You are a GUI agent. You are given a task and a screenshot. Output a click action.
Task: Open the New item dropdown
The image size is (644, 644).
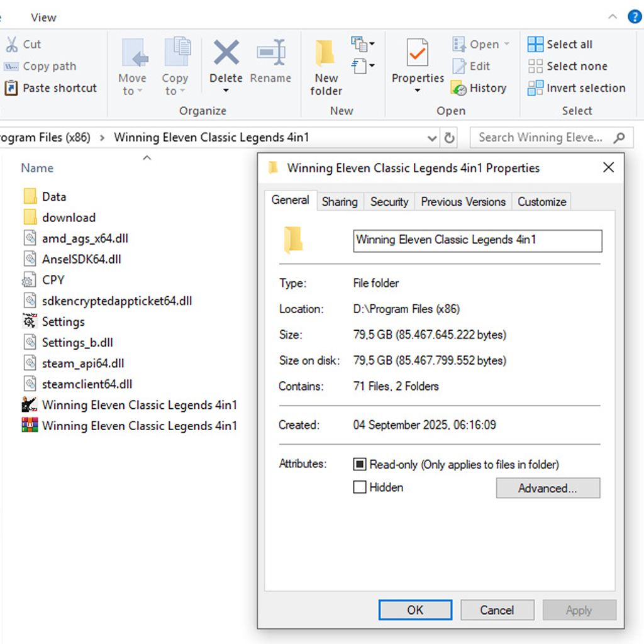pos(363,44)
